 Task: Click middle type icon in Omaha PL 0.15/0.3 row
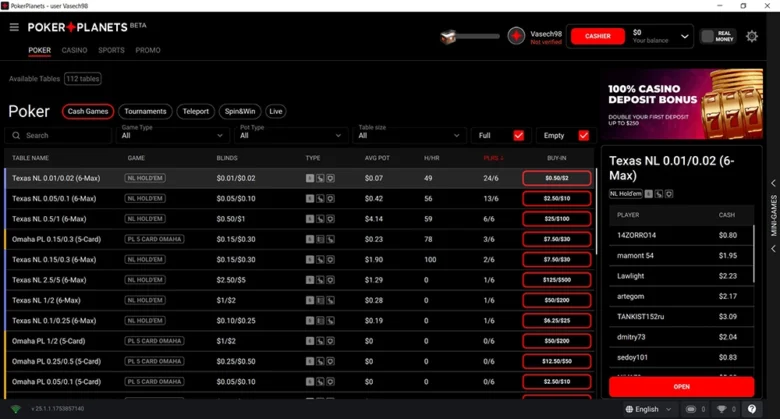[x=320, y=239]
